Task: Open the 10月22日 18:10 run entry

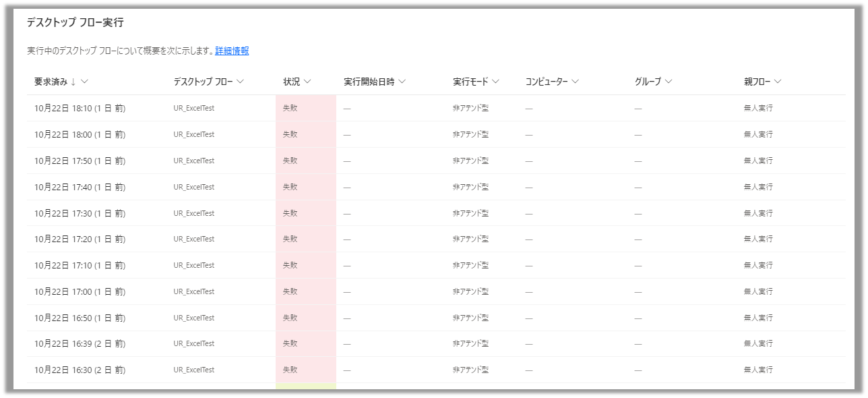Action: tap(80, 108)
